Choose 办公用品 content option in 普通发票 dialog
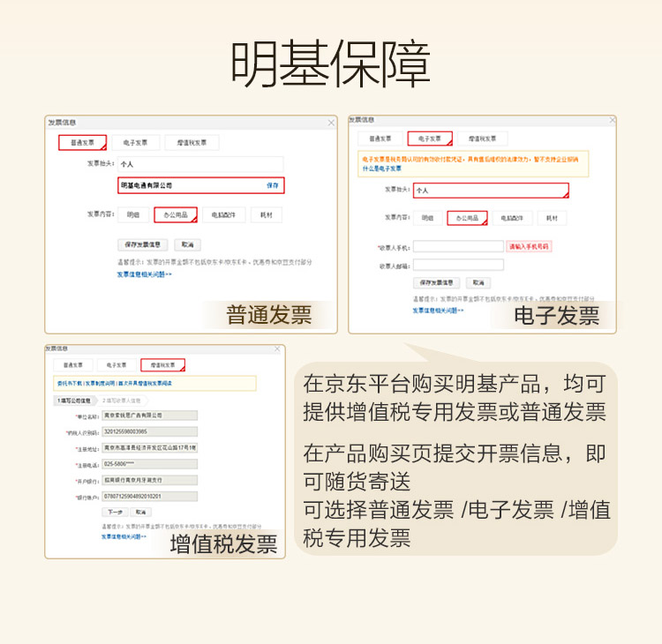662x644 pixels. pyautogui.click(x=176, y=214)
